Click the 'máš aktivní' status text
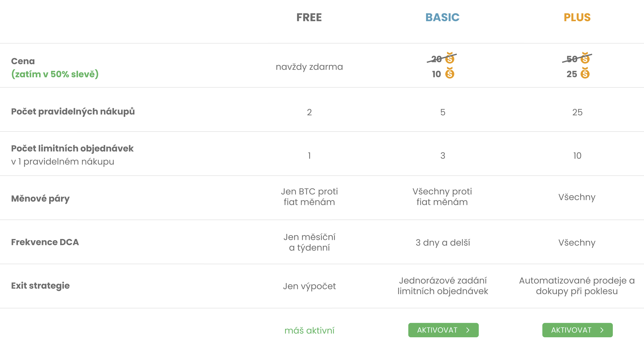Screen dimensions: 644x346 [309, 331]
